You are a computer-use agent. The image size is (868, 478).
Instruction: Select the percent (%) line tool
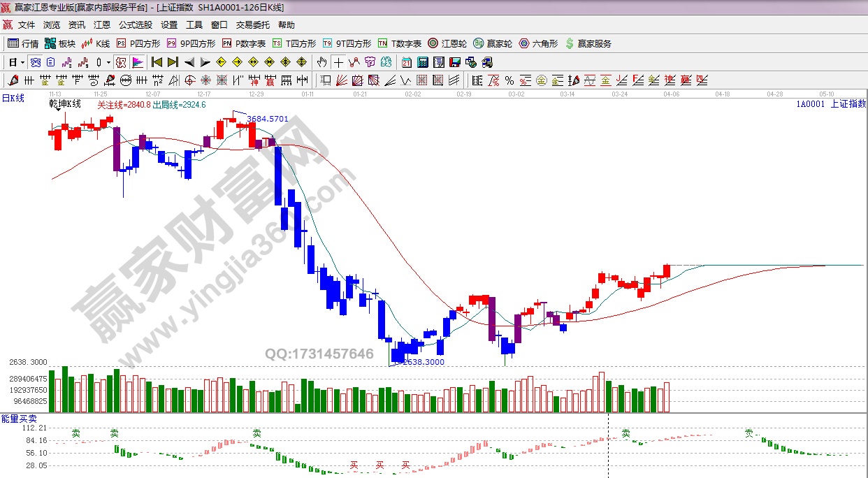click(509, 80)
